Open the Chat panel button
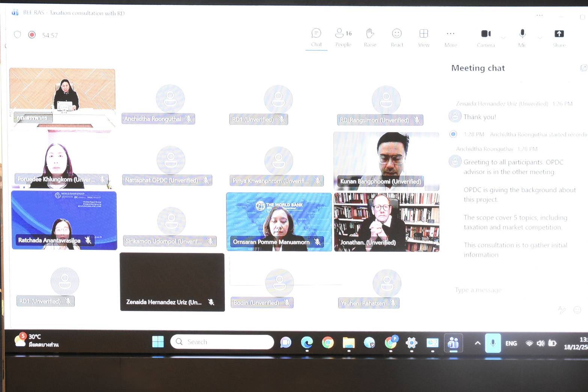588x392 pixels. click(x=316, y=38)
